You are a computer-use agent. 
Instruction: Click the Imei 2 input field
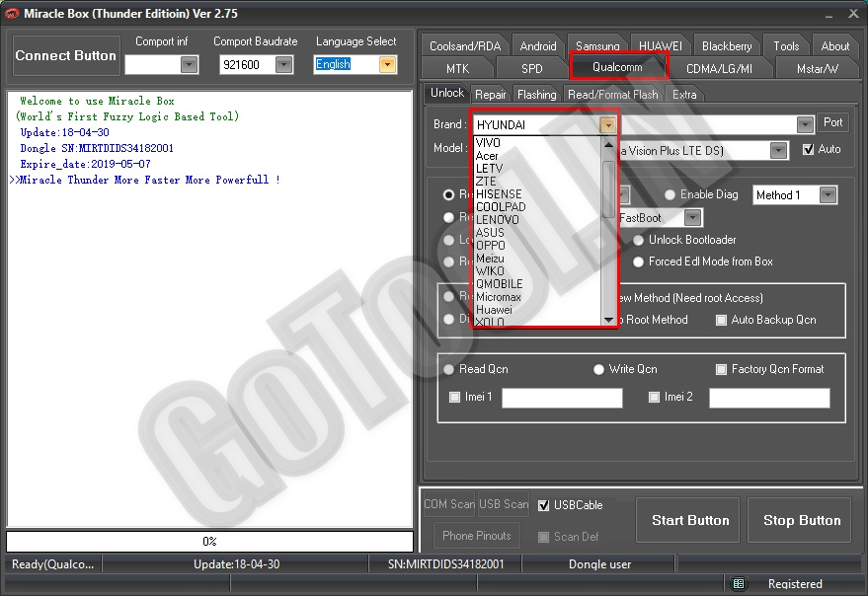pyautogui.click(x=769, y=398)
